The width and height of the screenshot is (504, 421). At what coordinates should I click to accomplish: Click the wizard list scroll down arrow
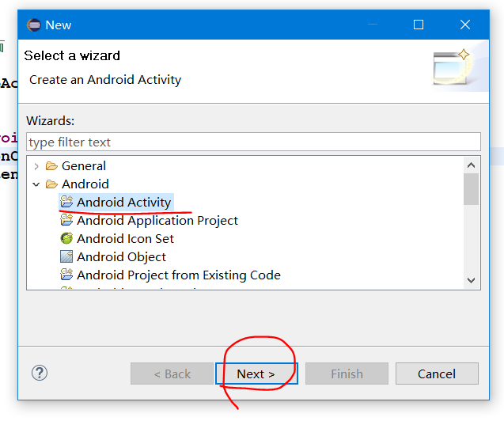click(472, 280)
